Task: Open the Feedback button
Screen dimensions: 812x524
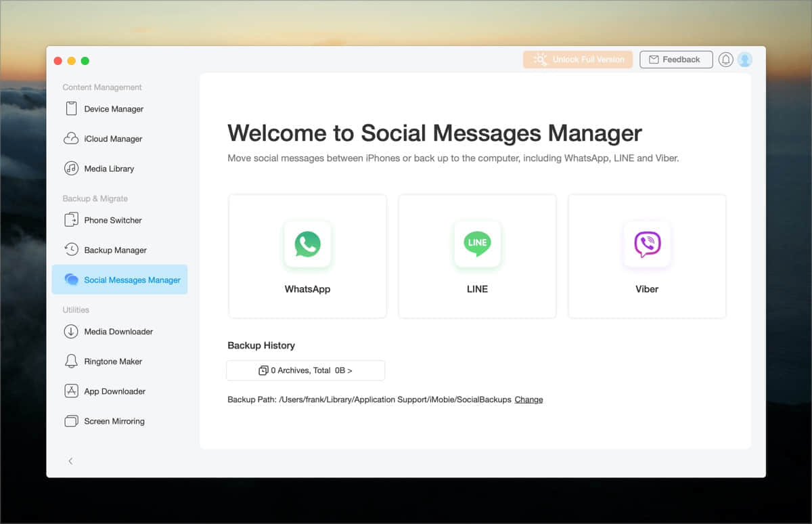Action: [x=676, y=60]
